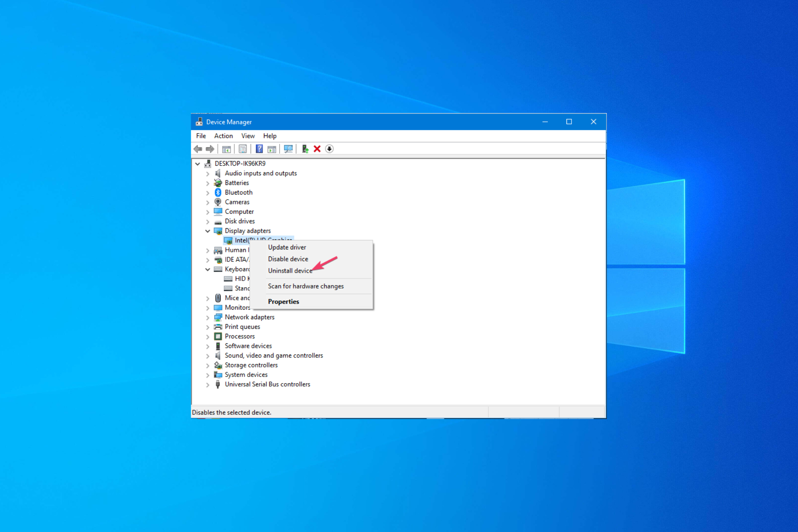Viewport: 798px width, 532px height.
Task: Select 'Update driver' from context menu
Action: [x=287, y=247]
